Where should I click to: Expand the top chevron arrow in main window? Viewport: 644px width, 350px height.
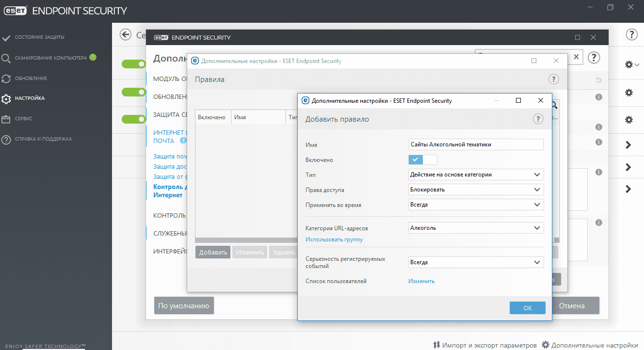coord(628,144)
